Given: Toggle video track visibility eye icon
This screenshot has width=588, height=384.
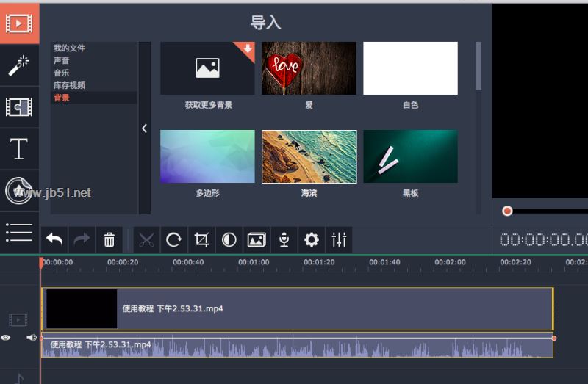Looking at the screenshot, I should tap(6, 338).
